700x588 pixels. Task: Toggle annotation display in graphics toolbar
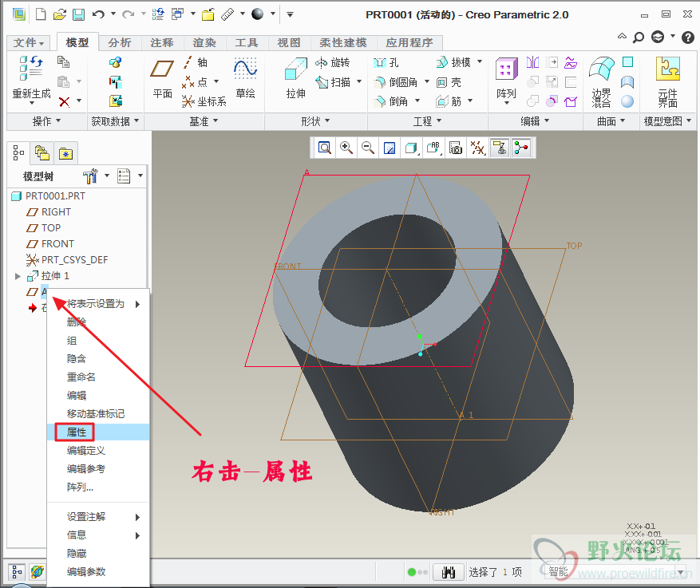500,148
